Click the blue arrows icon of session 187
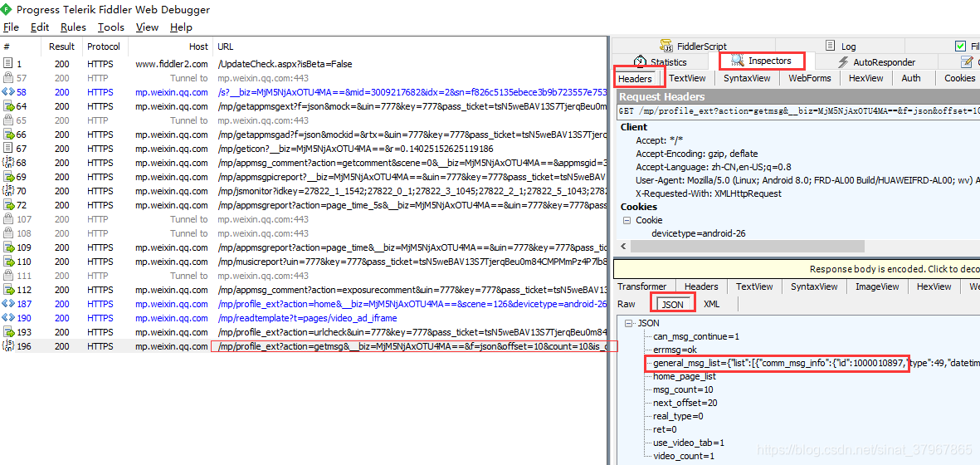Image resolution: width=980 pixels, height=465 pixels. 8,304
